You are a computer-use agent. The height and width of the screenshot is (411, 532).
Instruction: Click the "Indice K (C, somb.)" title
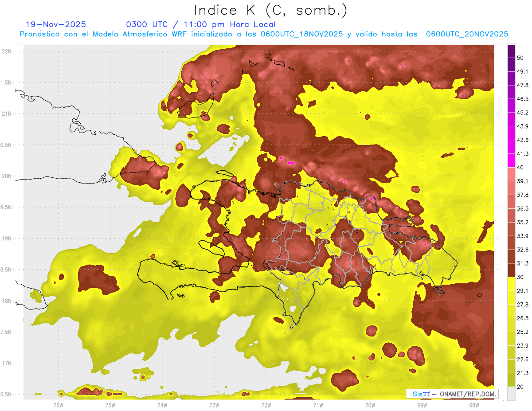pyautogui.click(x=270, y=10)
